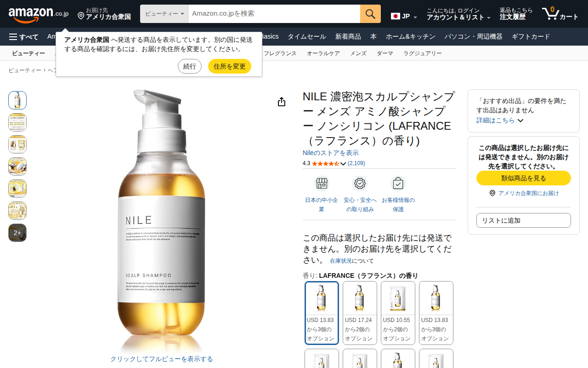This screenshot has width=588, height=368.
Task: Click the 類似商品を見る button
Action: tap(524, 178)
